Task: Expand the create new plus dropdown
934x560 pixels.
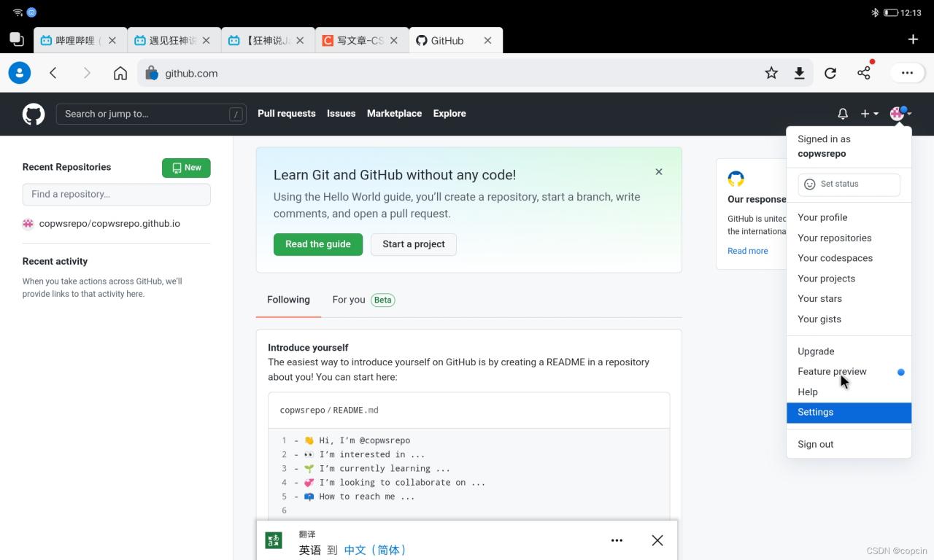Action: point(870,114)
